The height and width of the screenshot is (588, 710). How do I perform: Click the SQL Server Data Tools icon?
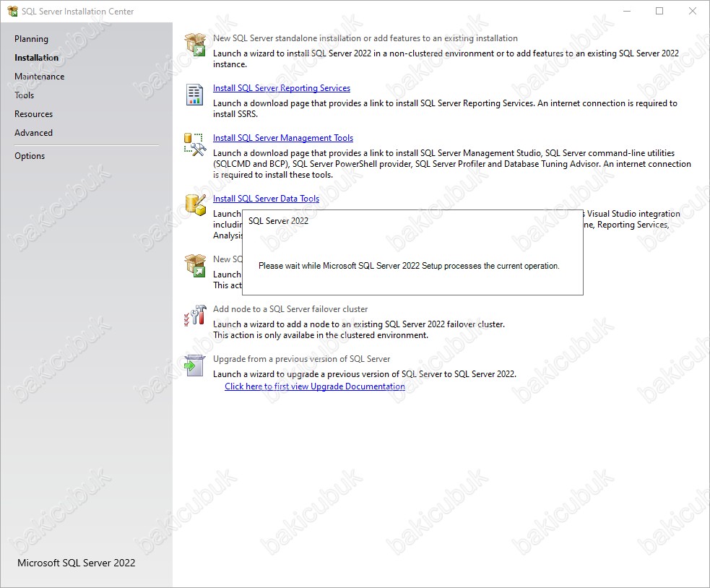195,204
